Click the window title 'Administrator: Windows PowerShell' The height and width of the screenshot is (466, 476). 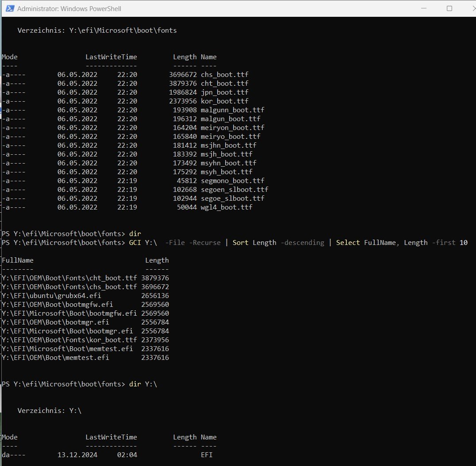tap(69, 9)
